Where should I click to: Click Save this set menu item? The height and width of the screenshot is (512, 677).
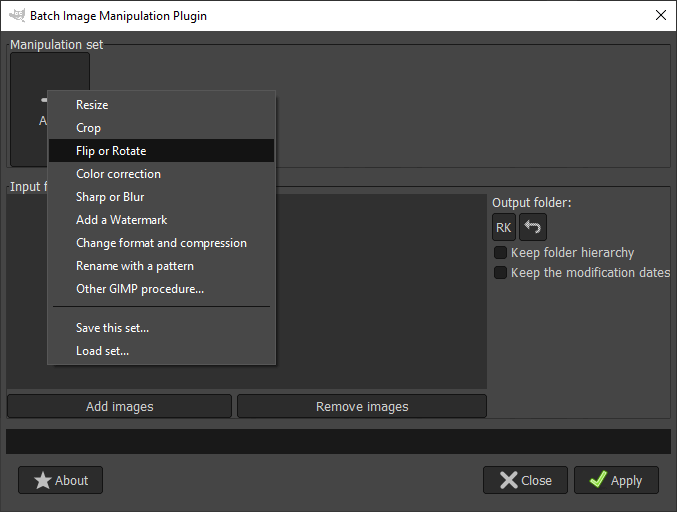point(161,328)
